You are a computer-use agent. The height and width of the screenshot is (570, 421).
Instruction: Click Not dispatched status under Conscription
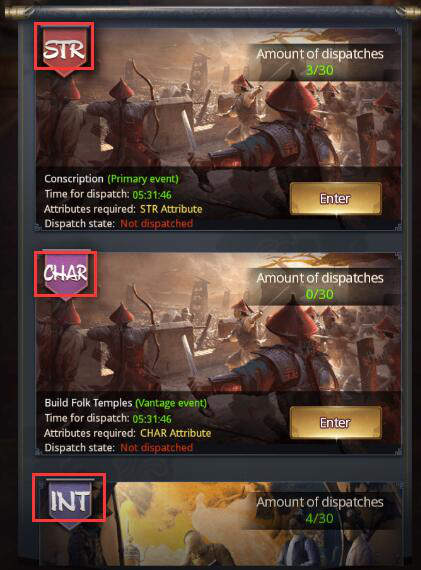[156, 224]
